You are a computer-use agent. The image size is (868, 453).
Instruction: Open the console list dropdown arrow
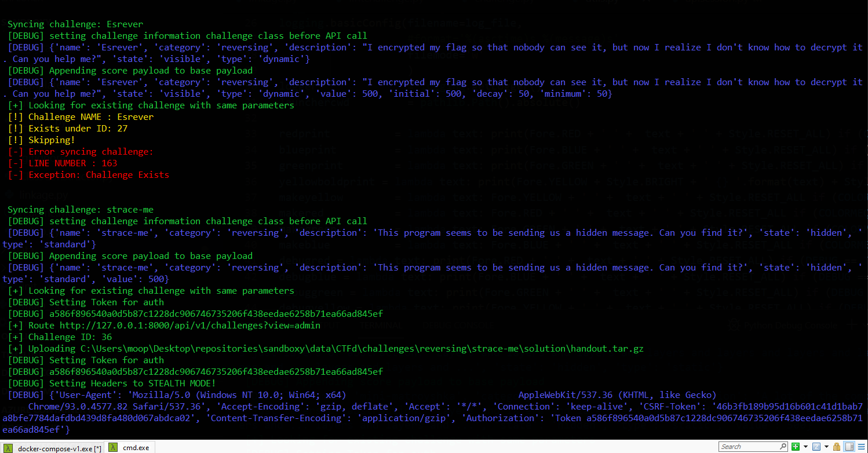click(826, 447)
